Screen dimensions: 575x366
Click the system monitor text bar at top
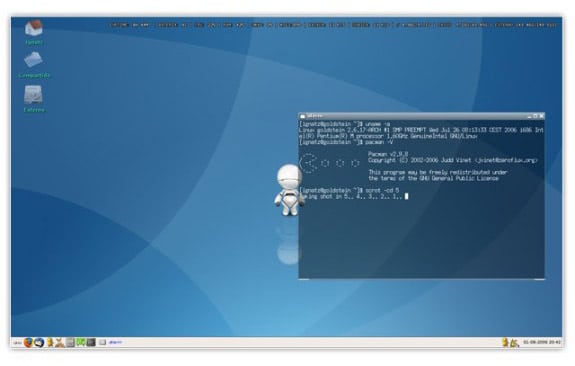(x=333, y=25)
